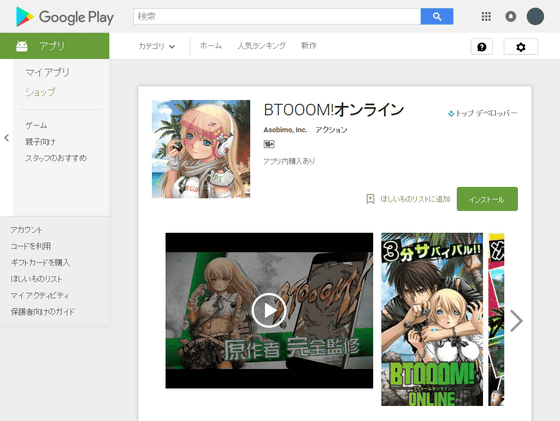Click the blue search magnifier button
This screenshot has width=560, height=421.
click(x=437, y=16)
